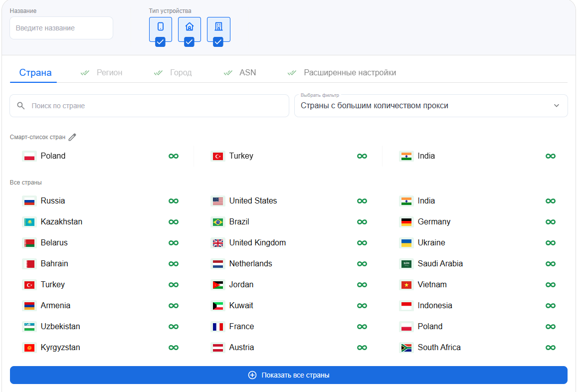This screenshot has width=587, height=392.
Task: Uncheck the mobile device checkbox
Action: click(x=160, y=42)
